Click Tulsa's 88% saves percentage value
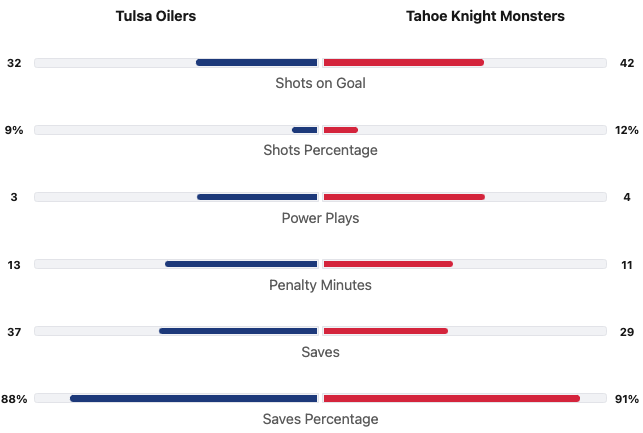The image size is (643, 433). coord(14,398)
